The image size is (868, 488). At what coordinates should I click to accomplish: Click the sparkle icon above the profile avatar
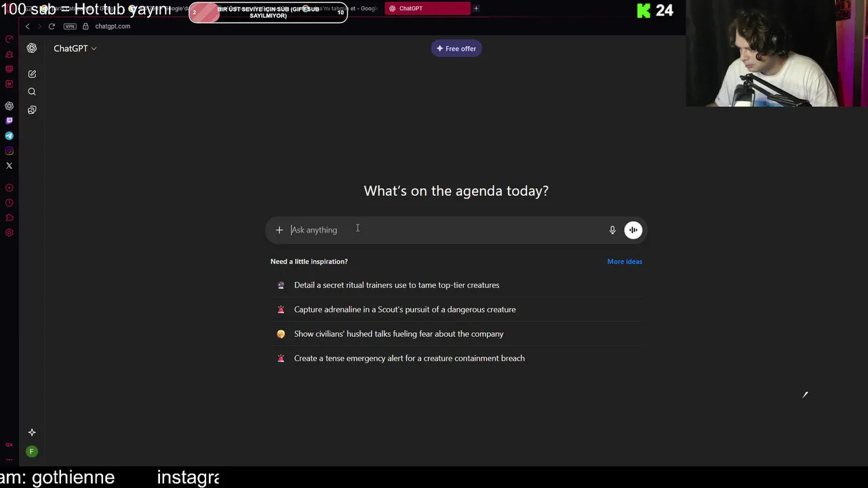click(x=32, y=432)
